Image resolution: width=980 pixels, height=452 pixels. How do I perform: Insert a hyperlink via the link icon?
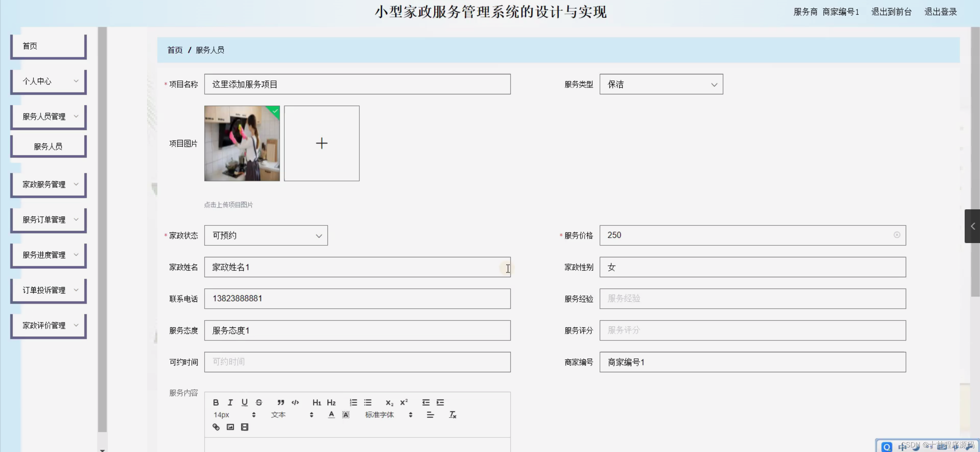[216, 427]
